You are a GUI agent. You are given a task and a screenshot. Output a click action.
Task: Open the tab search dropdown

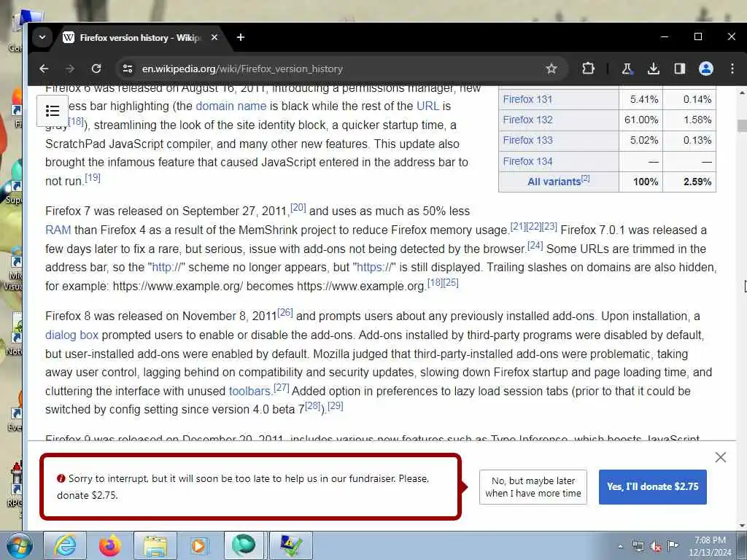(x=42, y=37)
